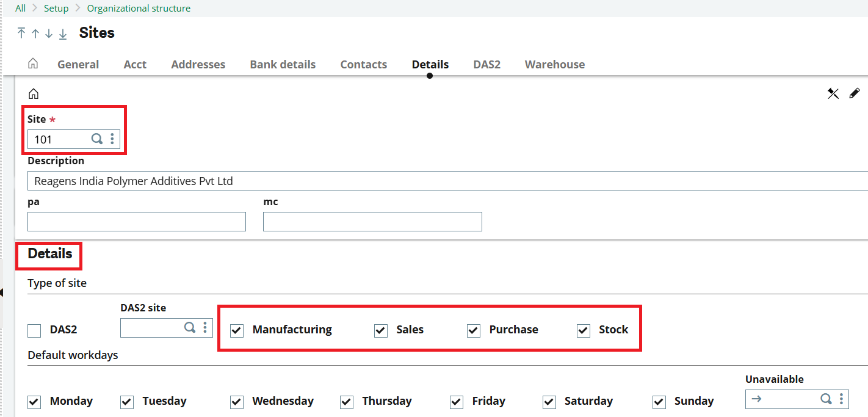This screenshot has width=868, height=417.
Task: Jump to the first record
Action: pyautogui.click(x=20, y=34)
